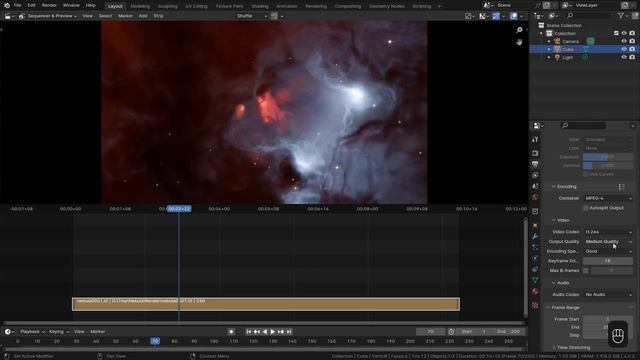The width and height of the screenshot is (640, 360).
Task: Open the Output properties printer icon
Action: [x=535, y=164]
